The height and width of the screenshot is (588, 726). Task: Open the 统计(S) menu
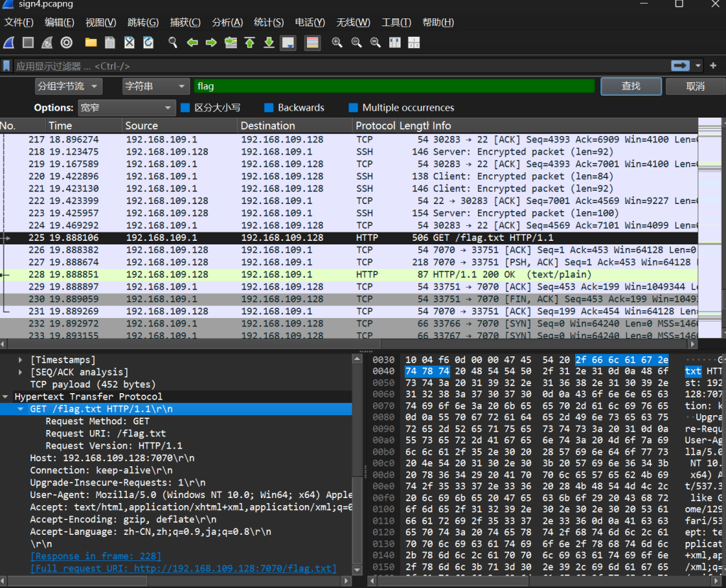268,23
